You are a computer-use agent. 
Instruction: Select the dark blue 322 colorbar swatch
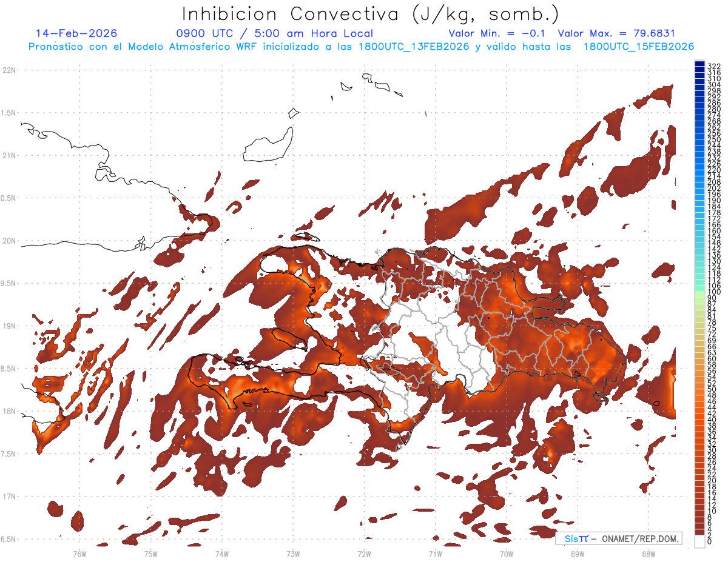coord(700,64)
